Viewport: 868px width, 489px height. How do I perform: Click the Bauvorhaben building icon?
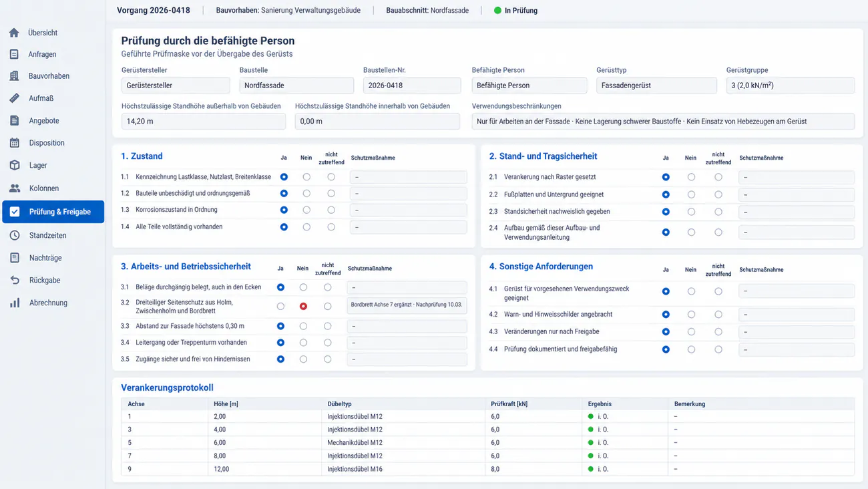[14, 75]
